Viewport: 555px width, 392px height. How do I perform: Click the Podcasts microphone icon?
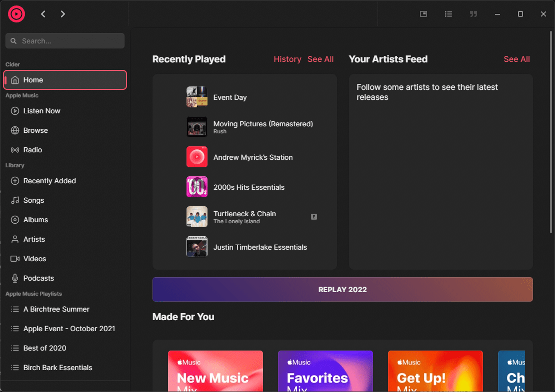[15, 278]
